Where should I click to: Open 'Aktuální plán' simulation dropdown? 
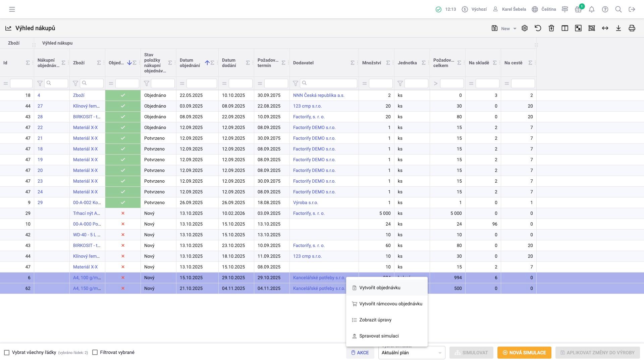pos(412,353)
